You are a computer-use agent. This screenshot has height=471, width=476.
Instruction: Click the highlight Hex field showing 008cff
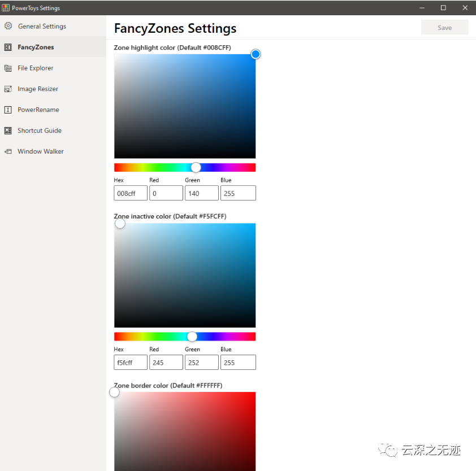(x=131, y=193)
